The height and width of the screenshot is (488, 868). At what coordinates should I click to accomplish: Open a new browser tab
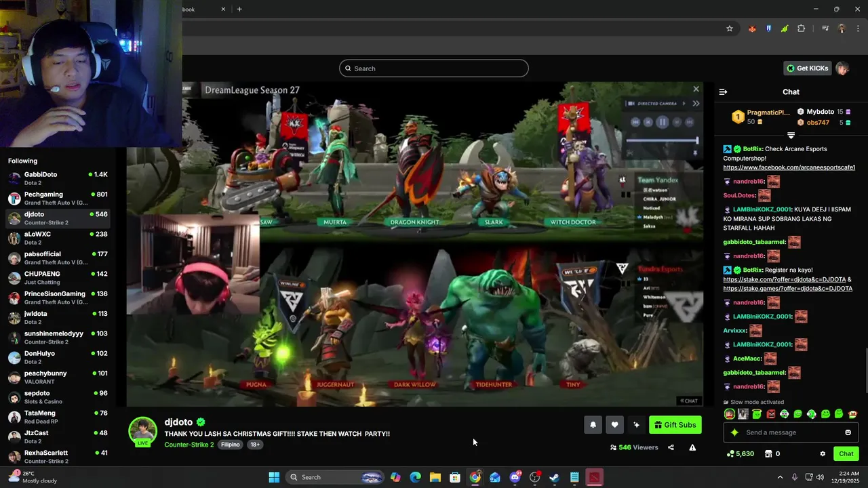(239, 9)
